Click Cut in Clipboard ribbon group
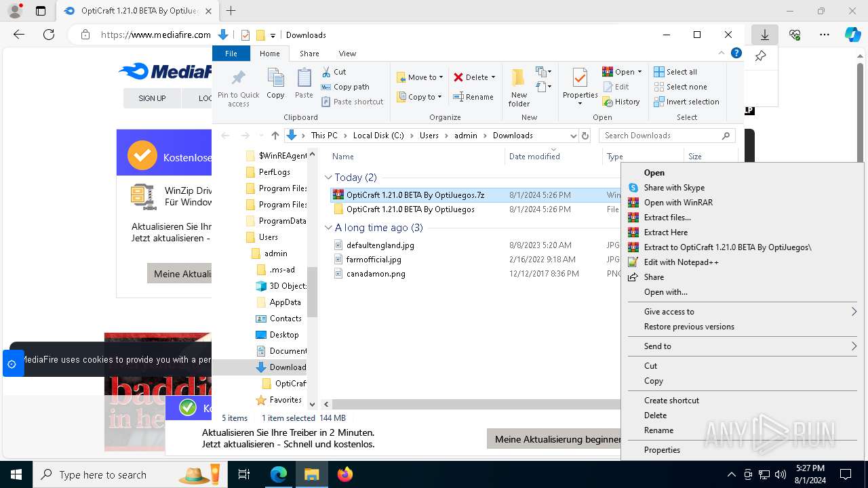Screen dimensions: 868x488 [x=334, y=72]
